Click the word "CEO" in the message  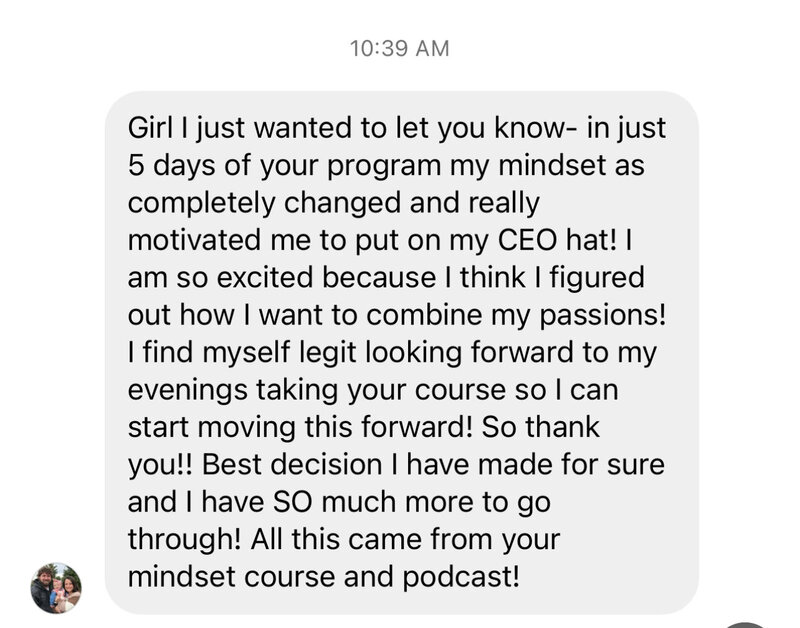[x=528, y=240]
